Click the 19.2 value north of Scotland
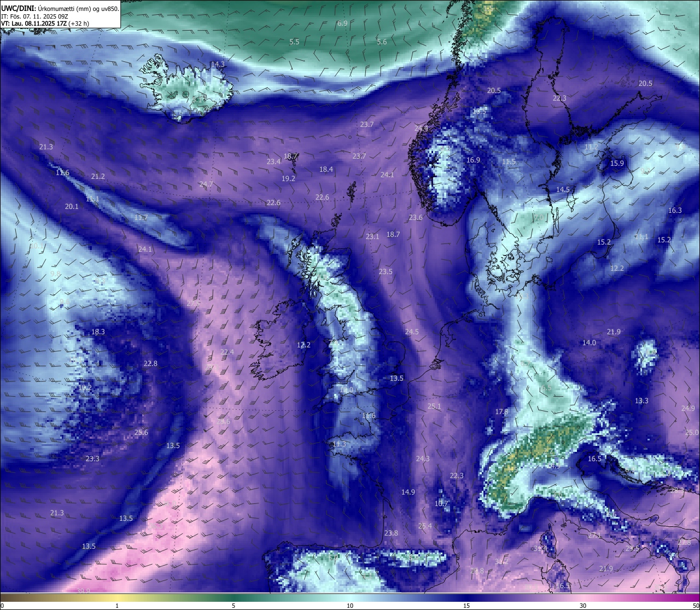This screenshot has height=610, width=700. [288, 179]
